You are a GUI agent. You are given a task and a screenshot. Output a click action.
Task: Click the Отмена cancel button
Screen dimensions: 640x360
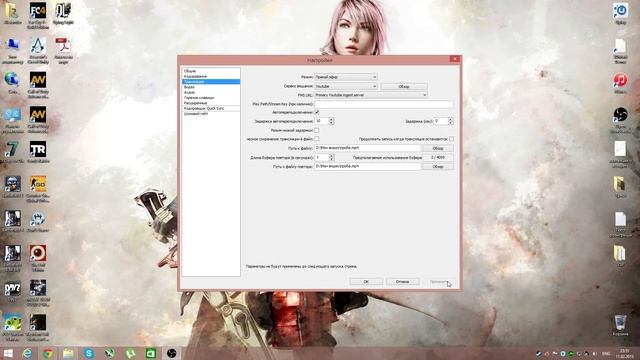coord(402,282)
